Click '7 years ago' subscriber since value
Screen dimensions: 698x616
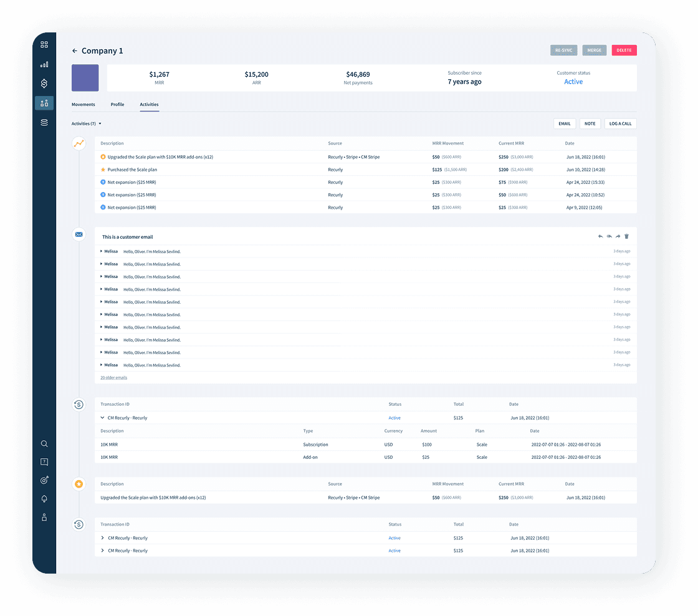[x=464, y=82]
